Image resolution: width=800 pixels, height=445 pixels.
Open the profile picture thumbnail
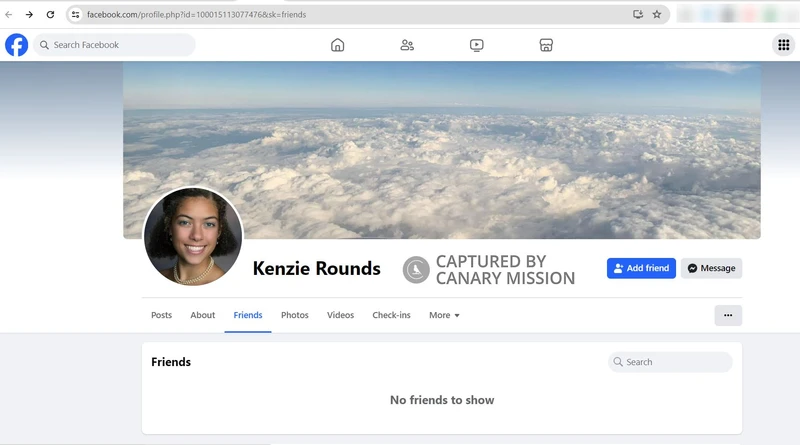(x=193, y=236)
